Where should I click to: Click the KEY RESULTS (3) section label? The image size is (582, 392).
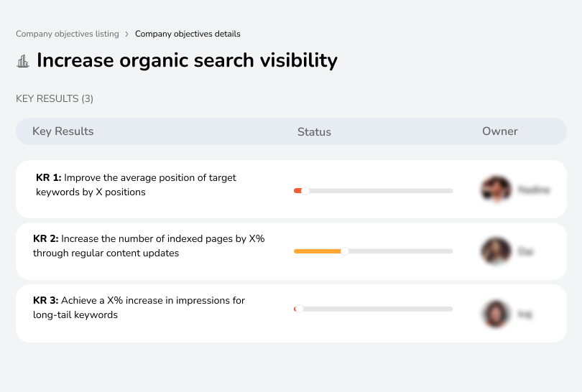point(55,98)
